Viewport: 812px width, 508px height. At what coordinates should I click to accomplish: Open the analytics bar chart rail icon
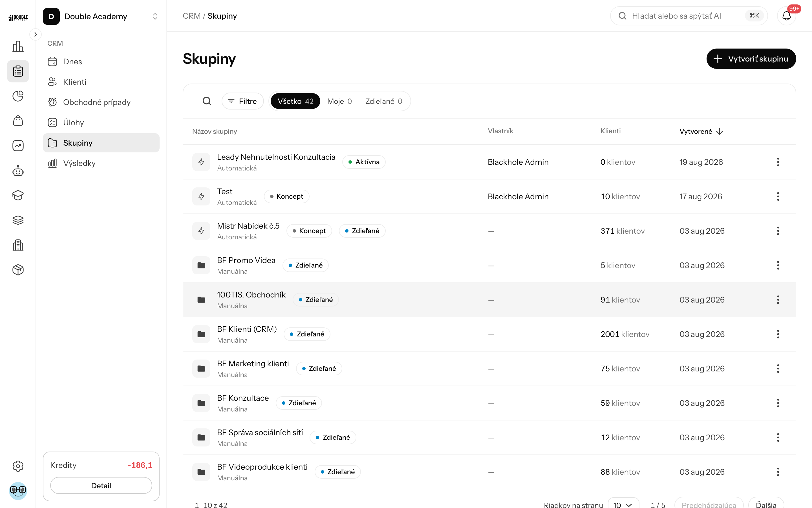point(18,46)
